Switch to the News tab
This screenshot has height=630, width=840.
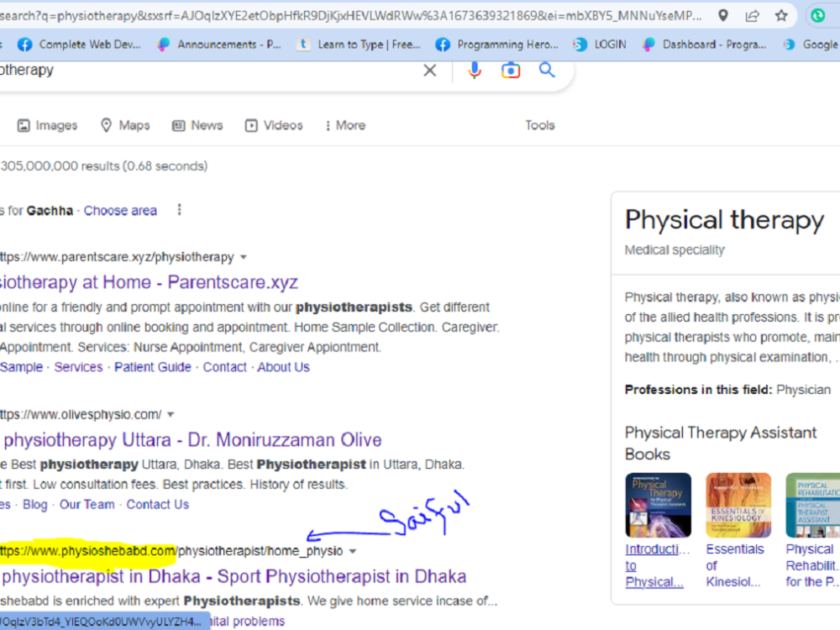click(197, 125)
